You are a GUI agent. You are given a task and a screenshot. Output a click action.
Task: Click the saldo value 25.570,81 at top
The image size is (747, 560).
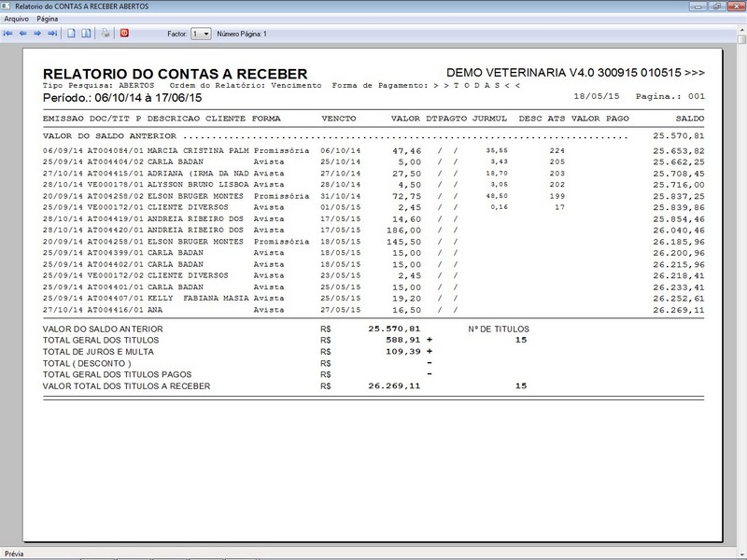coord(679,135)
